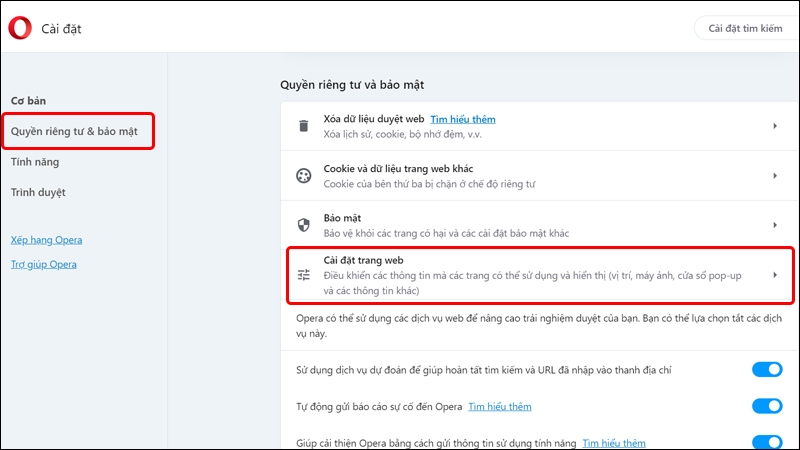Open Tìm hiểu thêm for feature usage
The width and height of the screenshot is (800, 450).
(614, 443)
